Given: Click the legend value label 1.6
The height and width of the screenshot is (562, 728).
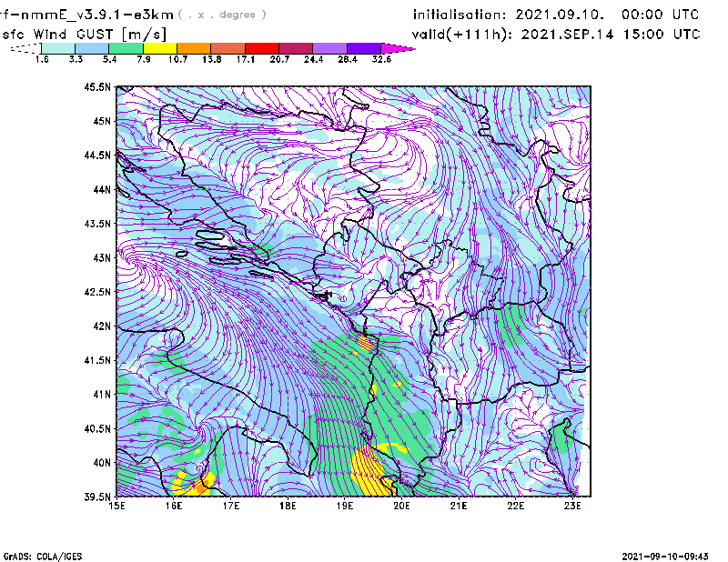Looking at the screenshot, I should [x=42, y=59].
